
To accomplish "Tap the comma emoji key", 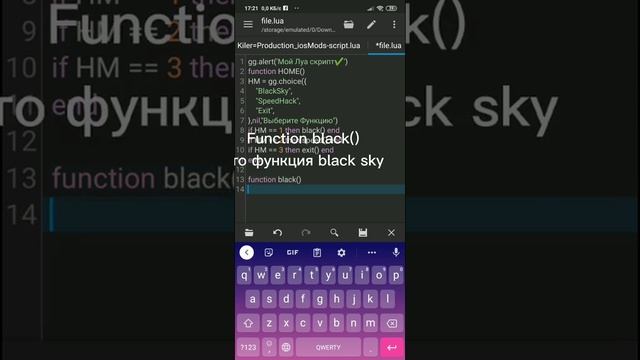I will pos(269,347).
